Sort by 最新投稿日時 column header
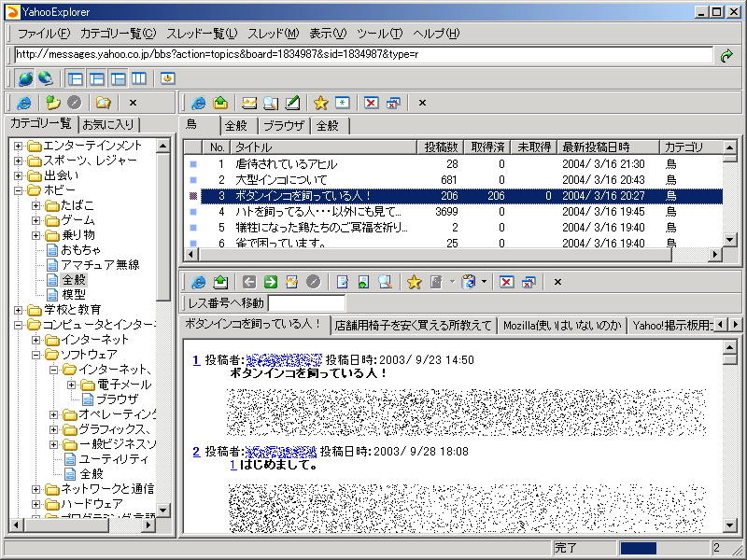 pyautogui.click(x=609, y=147)
